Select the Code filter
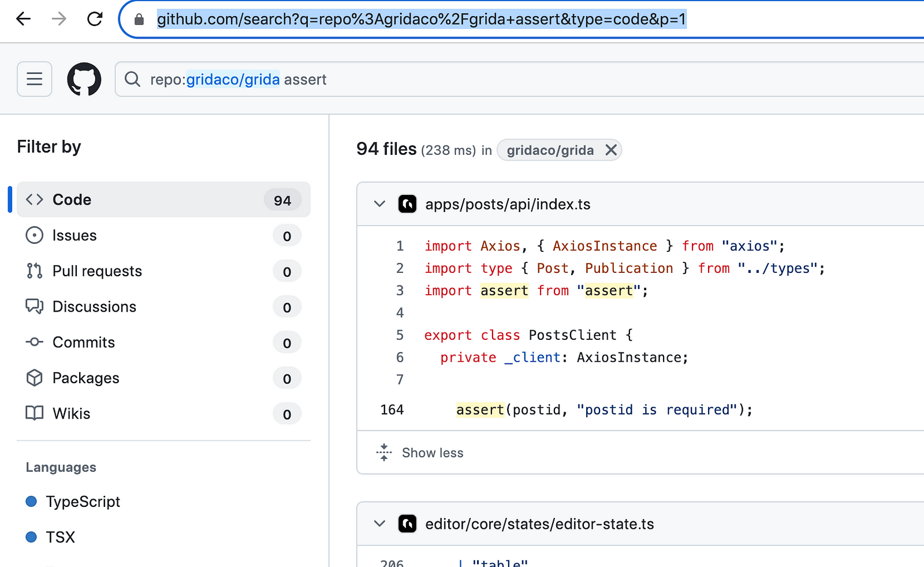924x567 pixels. [163, 199]
